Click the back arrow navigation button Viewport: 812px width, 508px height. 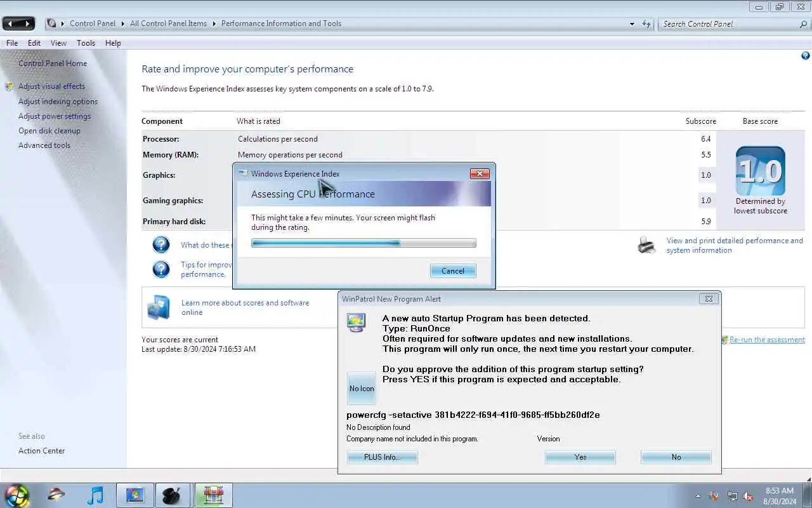(x=11, y=23)
